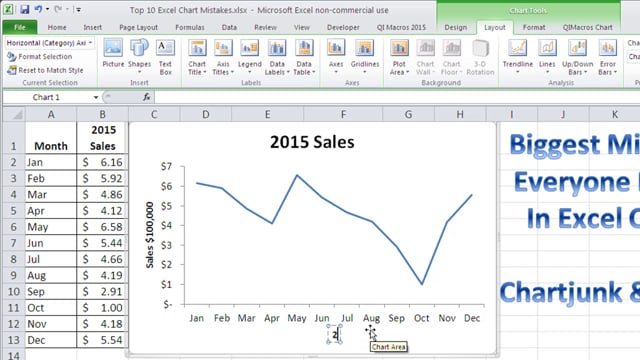Switch to the Home tab
The height and width of the screenshot is (360, 640).
[57, 27]
